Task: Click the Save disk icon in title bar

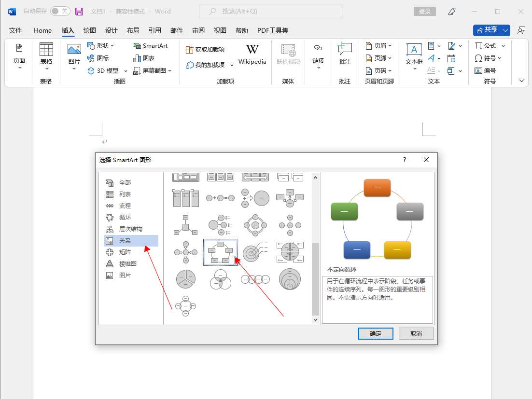Action: 79,12
